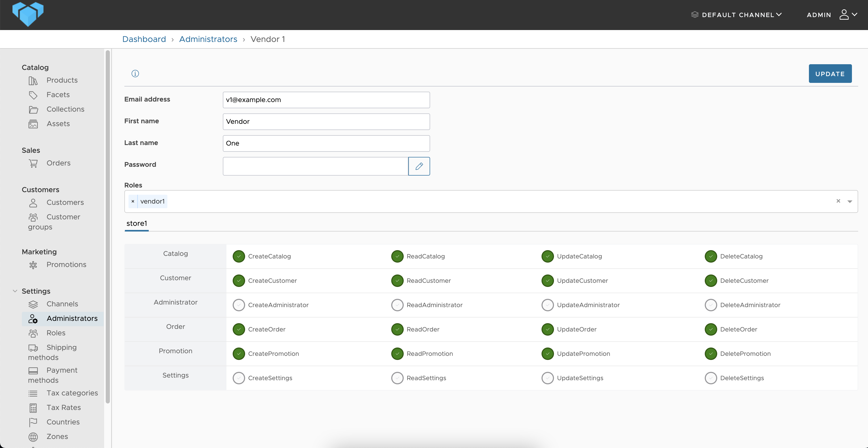Click the Facets tag icon

pos(33,95)
